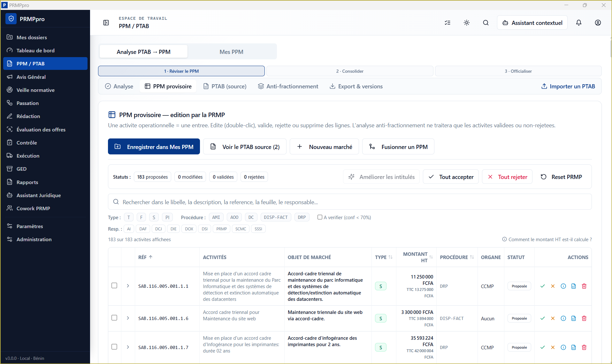Open Anti-fractionnement sub-tab

pyautogui.click(x=288, y=86)
